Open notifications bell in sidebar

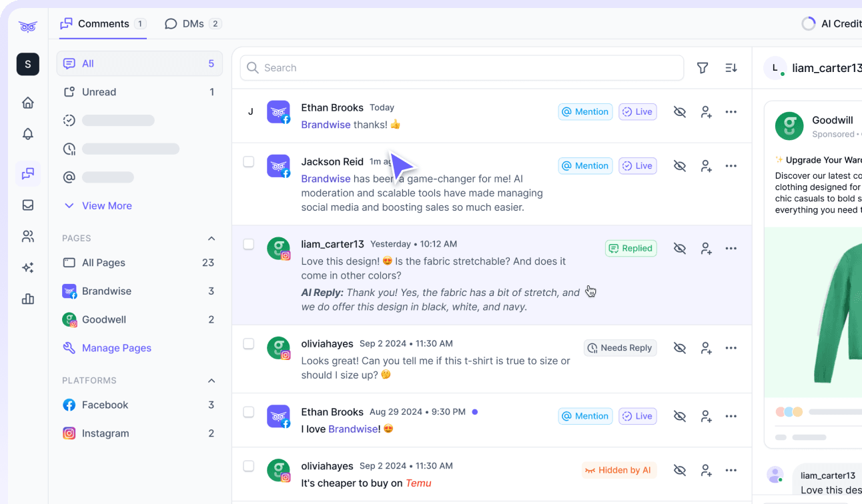click(28, 134)
